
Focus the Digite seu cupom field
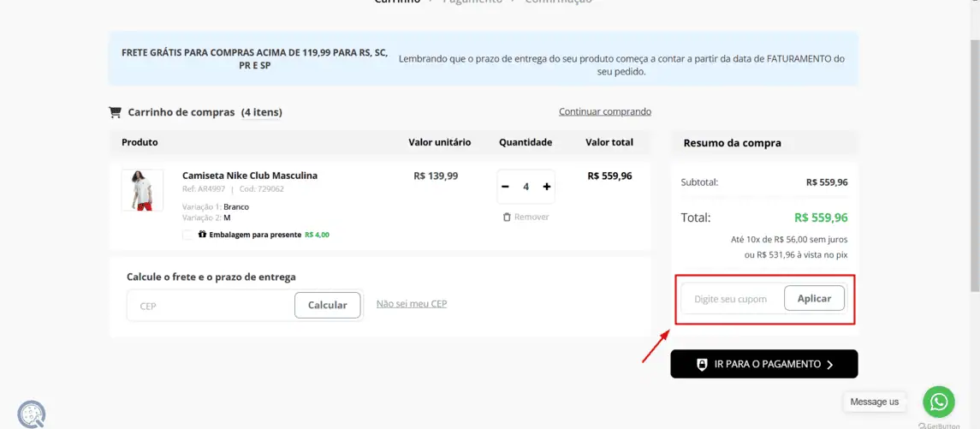(x=733, y=299)
